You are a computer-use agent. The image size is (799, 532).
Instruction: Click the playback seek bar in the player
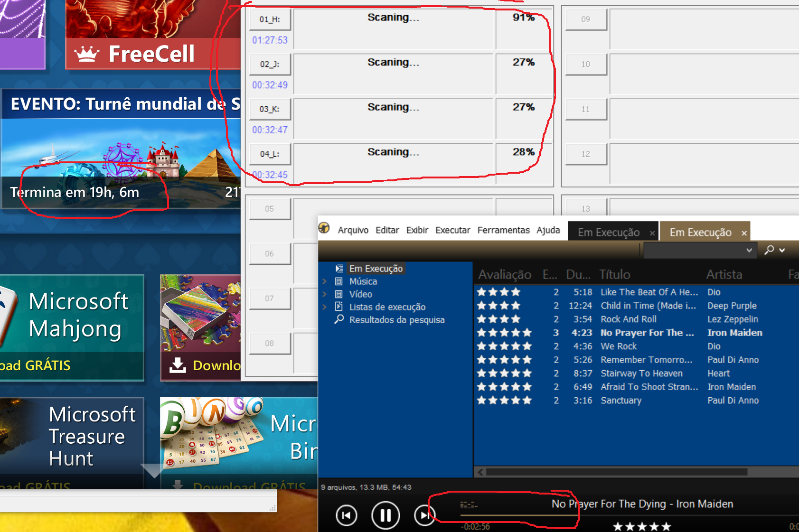[629, 515]
